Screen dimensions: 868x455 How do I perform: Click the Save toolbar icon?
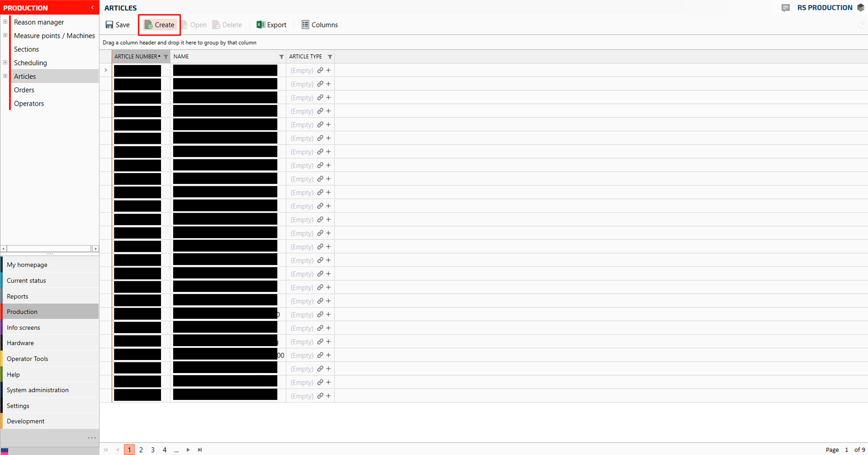pos(109,25)
